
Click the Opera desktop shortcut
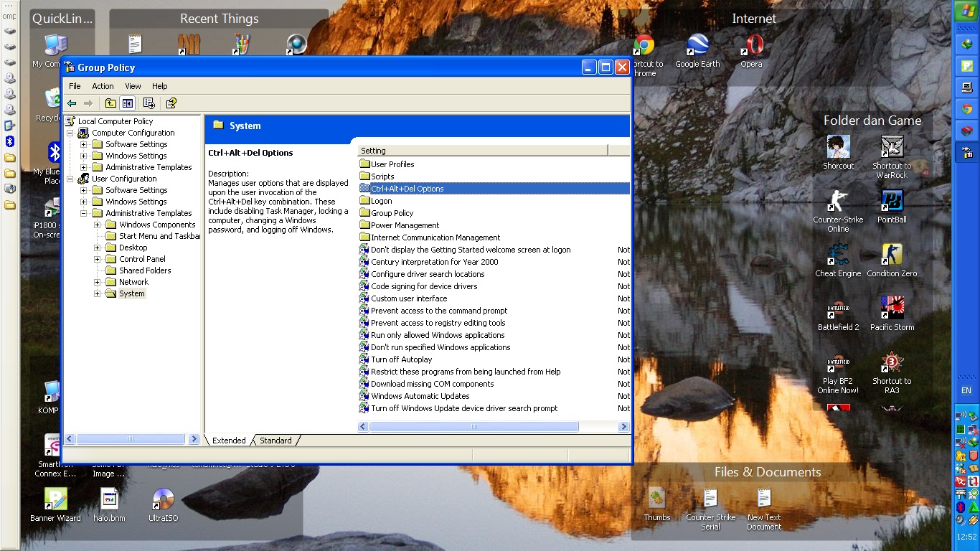pos(752,52)
